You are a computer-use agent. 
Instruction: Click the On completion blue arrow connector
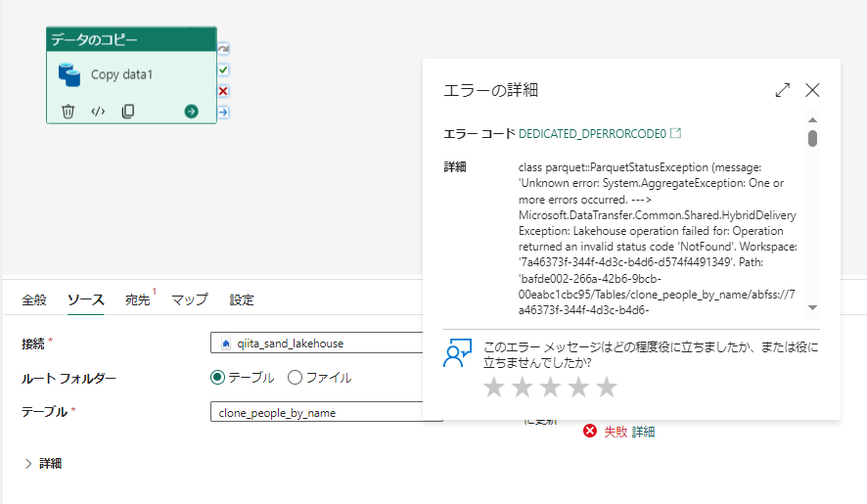[x=223, y=112]
